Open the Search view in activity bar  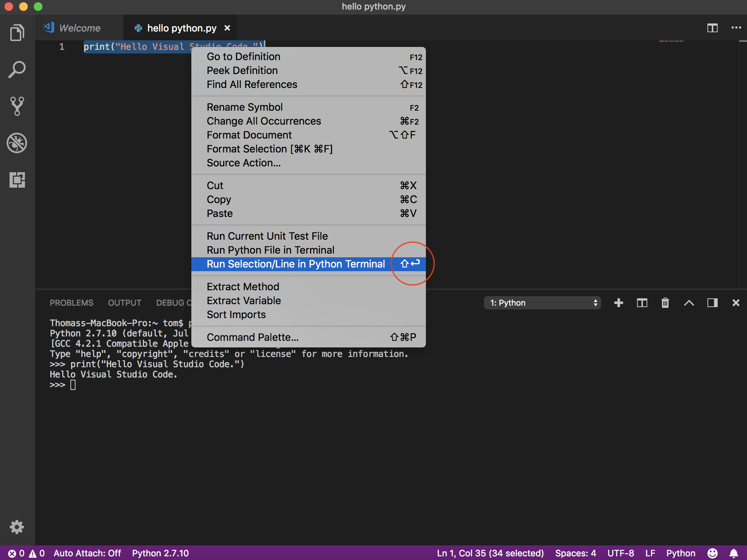pos(17,70)
